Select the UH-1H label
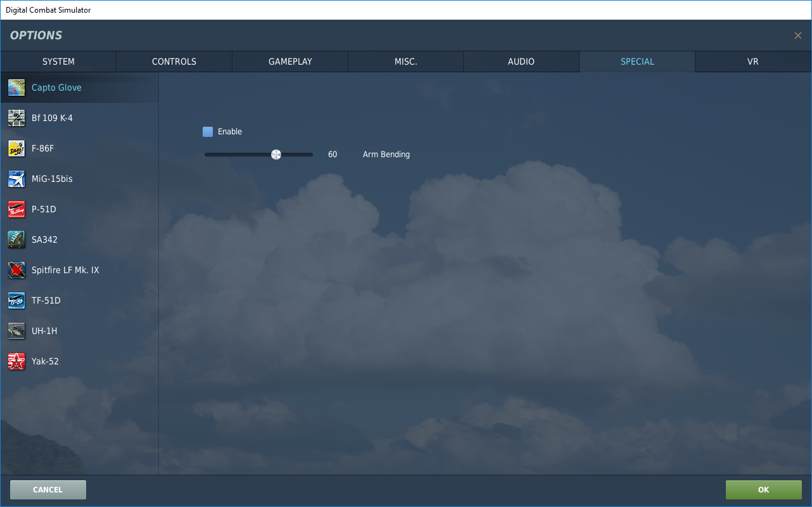This screenshot has height=507, width=812. point(44,331)
